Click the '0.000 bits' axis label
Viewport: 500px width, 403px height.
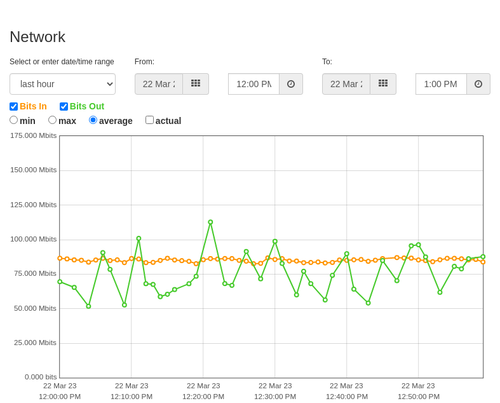[x=41, y=377]
